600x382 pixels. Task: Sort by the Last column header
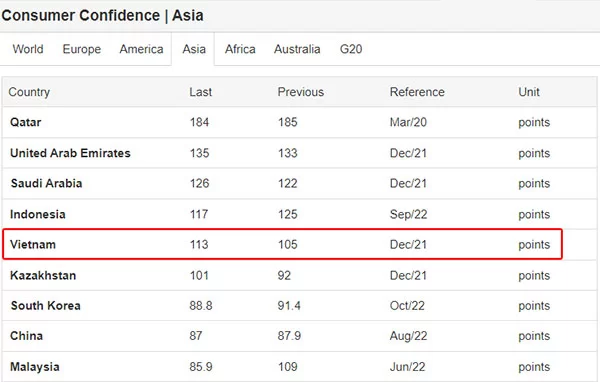[201, 92]
